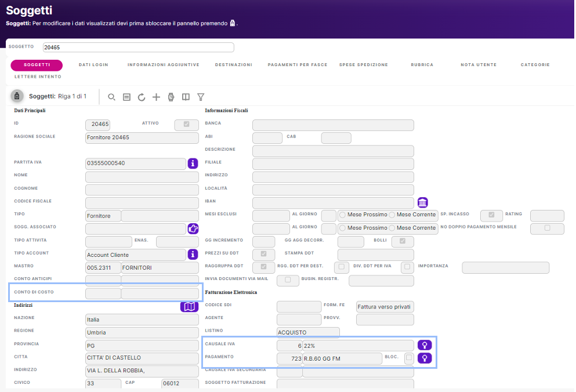
Task: Toggle the Bolli checkbox
Action: 402,241
